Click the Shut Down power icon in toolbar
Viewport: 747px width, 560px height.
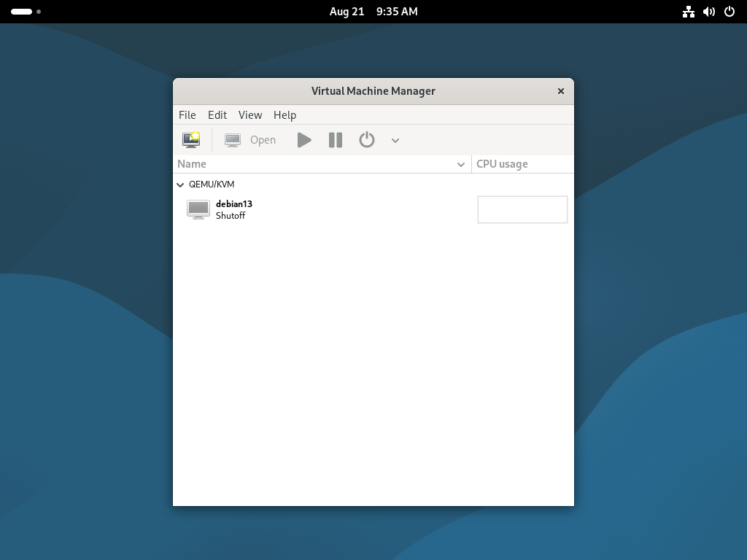pyautogui.click(x=367, y=140)
